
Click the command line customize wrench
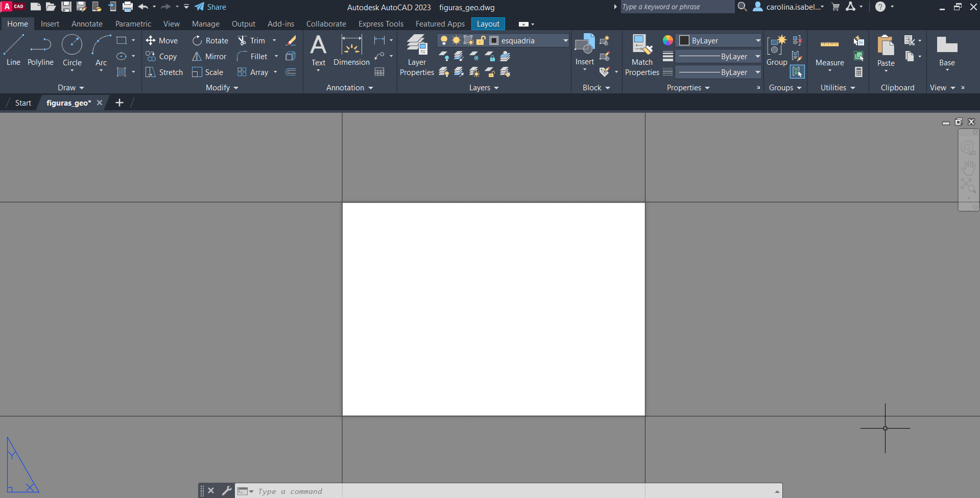pos(227,491)
